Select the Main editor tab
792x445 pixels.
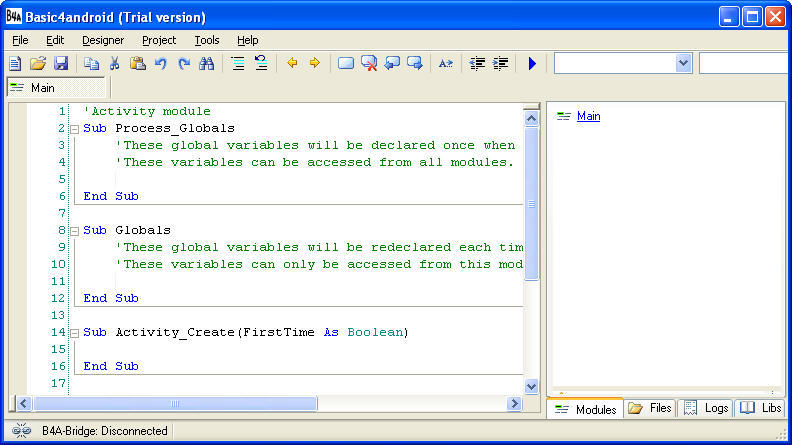coord(42,88)
